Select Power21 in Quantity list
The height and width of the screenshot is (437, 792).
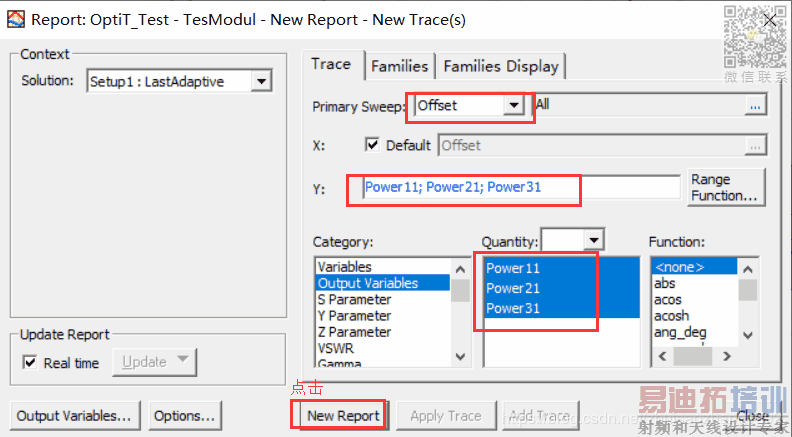(x=513, y=288)
